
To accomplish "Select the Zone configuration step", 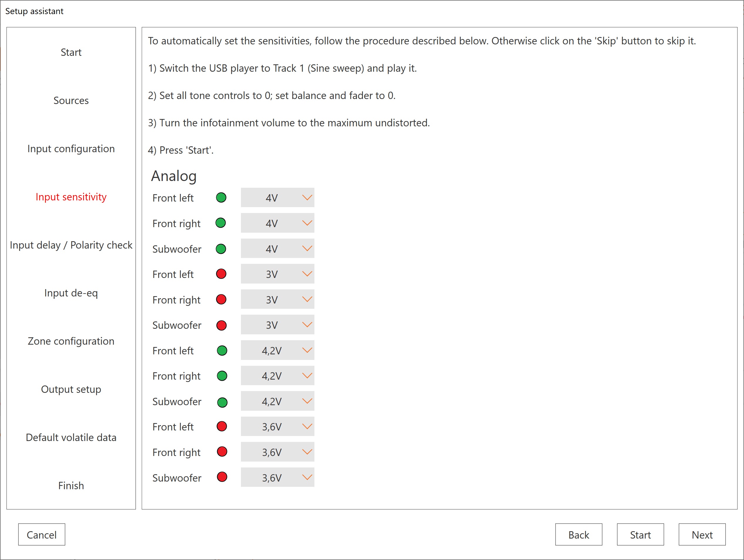I will point(71,341).
